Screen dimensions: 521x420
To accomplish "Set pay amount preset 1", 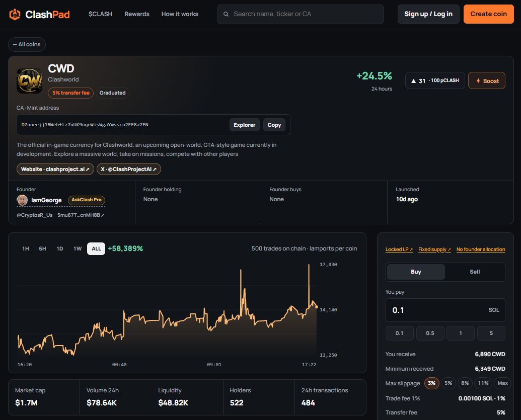I will 461,333.
